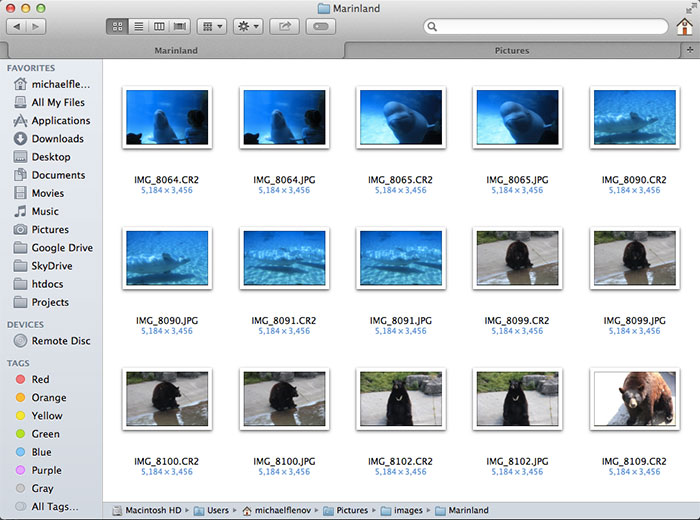Image resolution: width=700 pixels, height=520 pixels.
Task: Add a new tab with plus button
Action: 690,50
